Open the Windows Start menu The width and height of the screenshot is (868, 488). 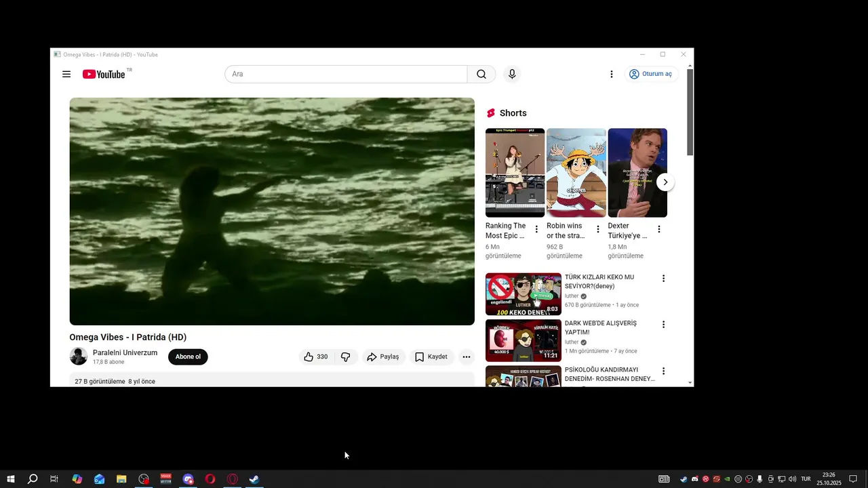tap(11, 479)
